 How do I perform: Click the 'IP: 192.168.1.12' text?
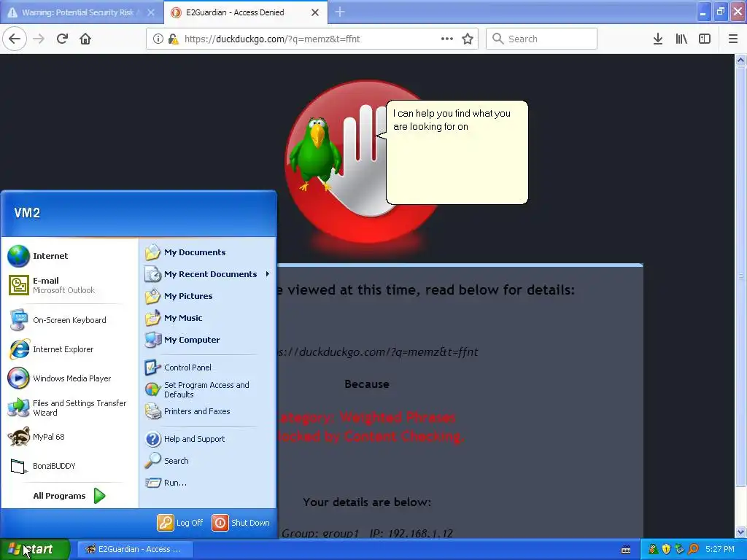point(411,533)
